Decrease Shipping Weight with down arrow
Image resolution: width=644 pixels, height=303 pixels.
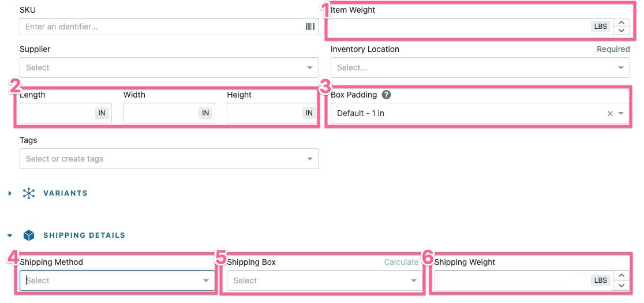click(x=621, y=285)
